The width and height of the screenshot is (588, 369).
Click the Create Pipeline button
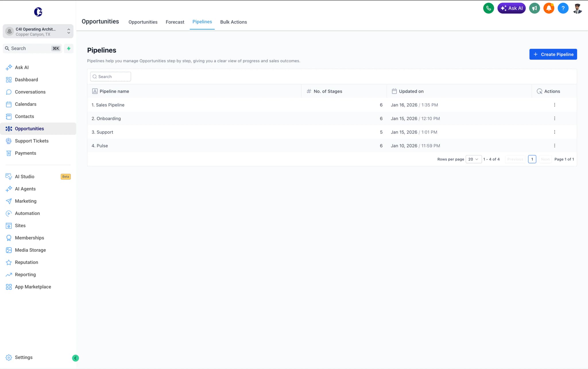tap(553, 54)
